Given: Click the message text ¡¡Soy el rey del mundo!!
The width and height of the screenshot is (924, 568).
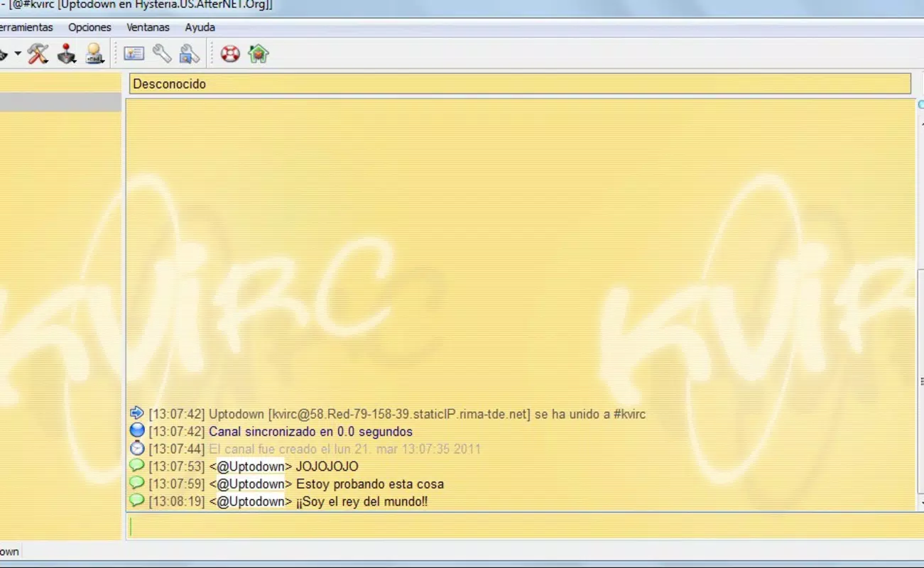Looking at the screenshot, I should (362, 502).
